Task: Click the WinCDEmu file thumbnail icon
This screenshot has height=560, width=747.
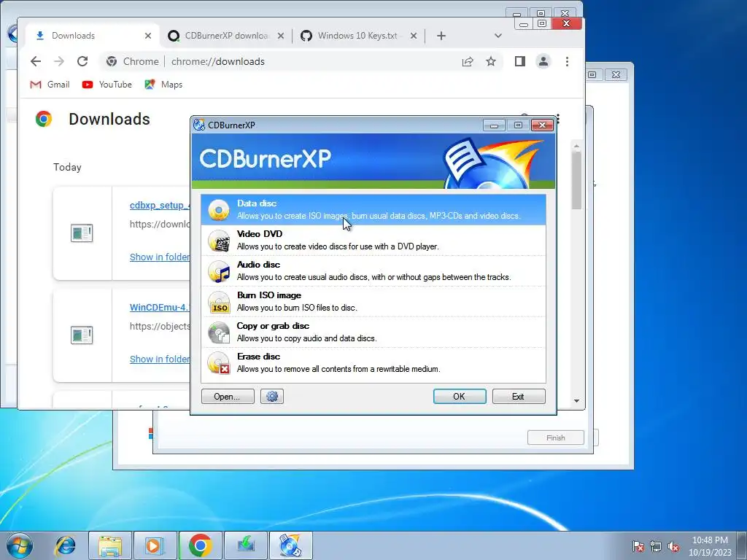Action: (x=82, y=335)
